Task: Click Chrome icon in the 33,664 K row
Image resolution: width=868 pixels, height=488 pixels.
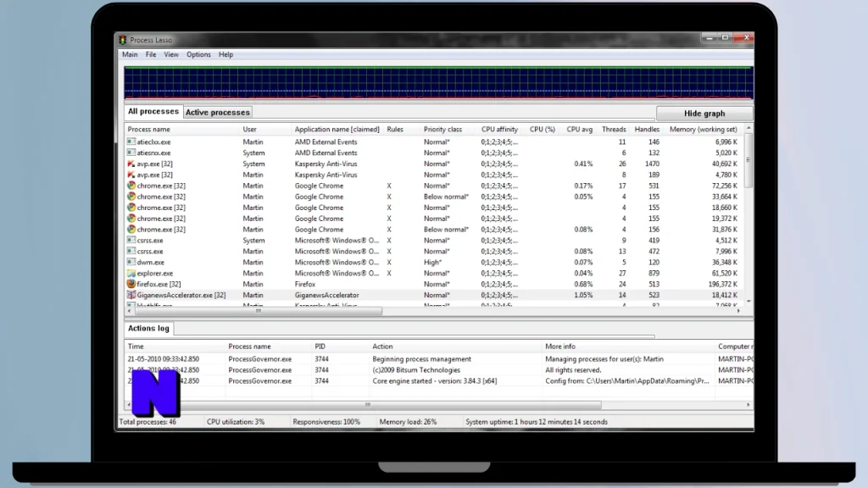Action: [131, 197]
